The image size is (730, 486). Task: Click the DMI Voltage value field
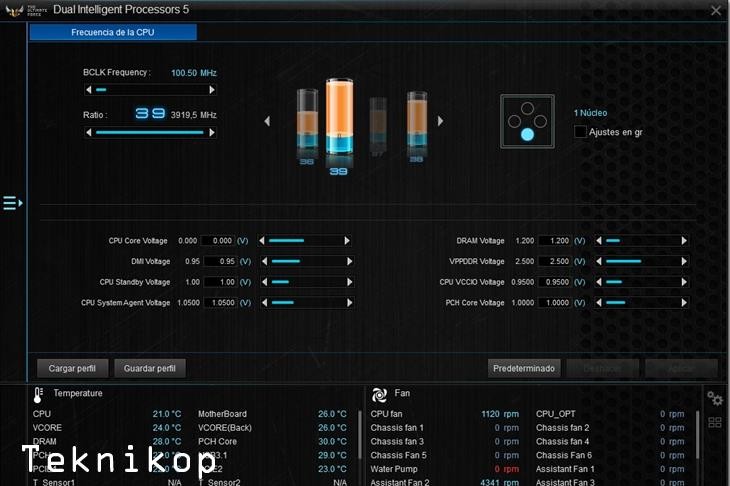218,261
